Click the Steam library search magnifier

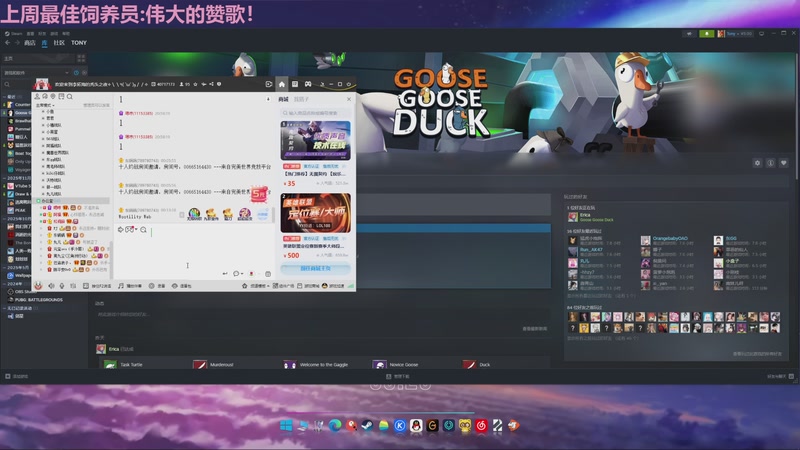7,85
